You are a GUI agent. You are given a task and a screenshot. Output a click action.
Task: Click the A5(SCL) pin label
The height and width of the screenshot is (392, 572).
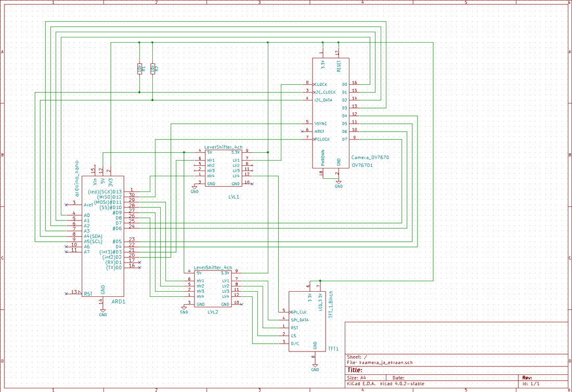point(93,242)
